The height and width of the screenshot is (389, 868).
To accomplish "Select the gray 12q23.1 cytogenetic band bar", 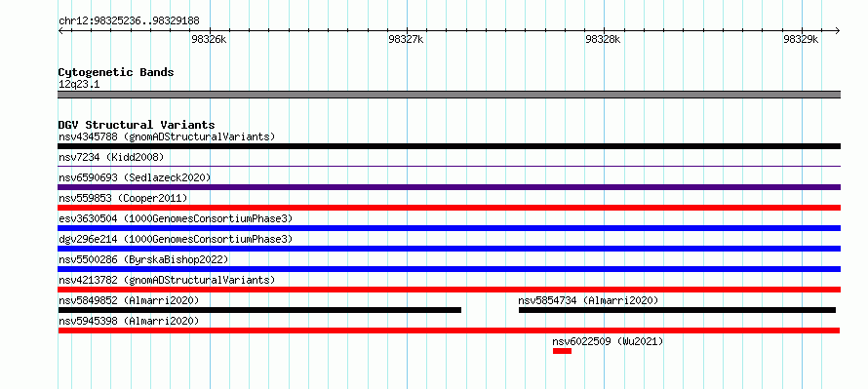I will (x=449, y=95).
